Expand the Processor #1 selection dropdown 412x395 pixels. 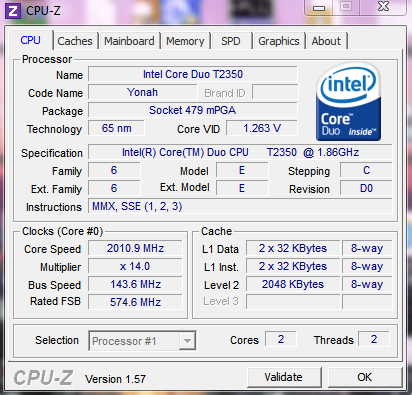tap(187, 341)
